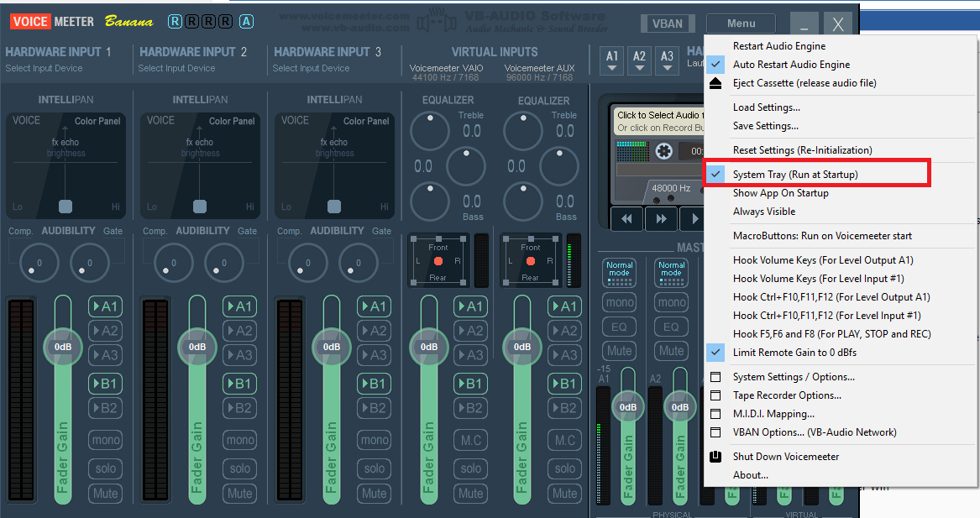Select input device for Hardware Input 1
The height and width of the screenshot is (518, 980).
(44, 68)
